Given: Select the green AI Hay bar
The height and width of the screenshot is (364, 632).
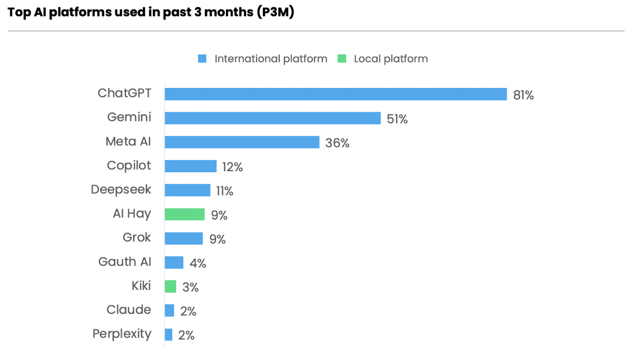Looking at the screenshot, I should 184,214.
